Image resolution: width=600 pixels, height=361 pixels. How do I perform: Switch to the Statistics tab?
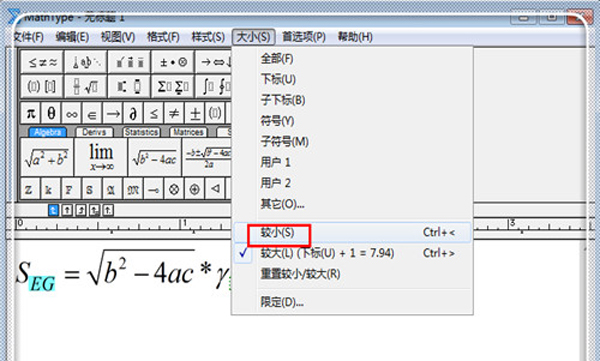pos(141,132)
